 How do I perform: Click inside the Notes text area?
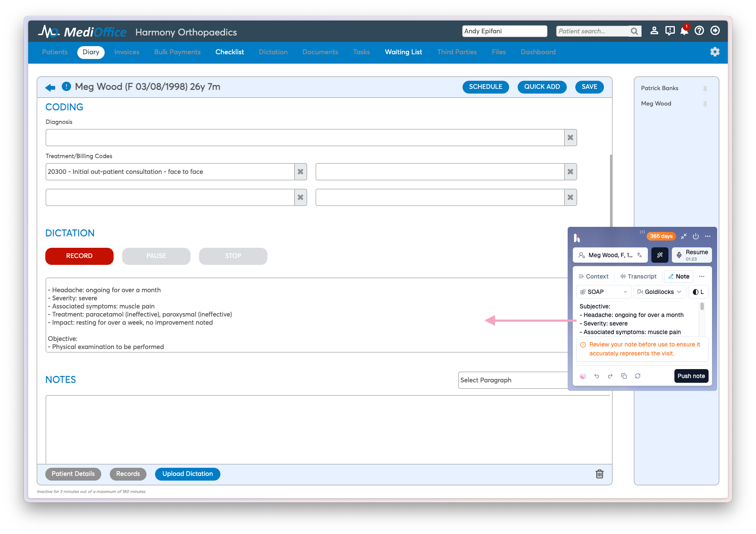point(328,429)
